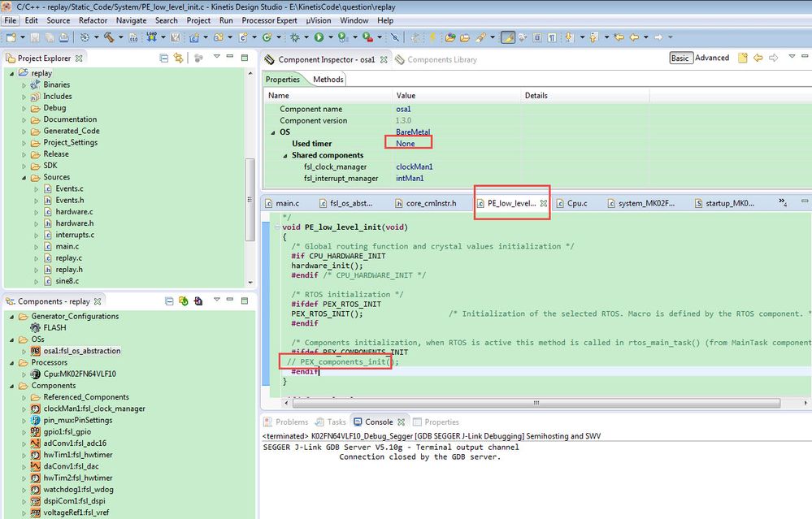Click the Next annotation down-arrow icon
The width and height of the screenshot is (812, 519).
coord(570,37)
